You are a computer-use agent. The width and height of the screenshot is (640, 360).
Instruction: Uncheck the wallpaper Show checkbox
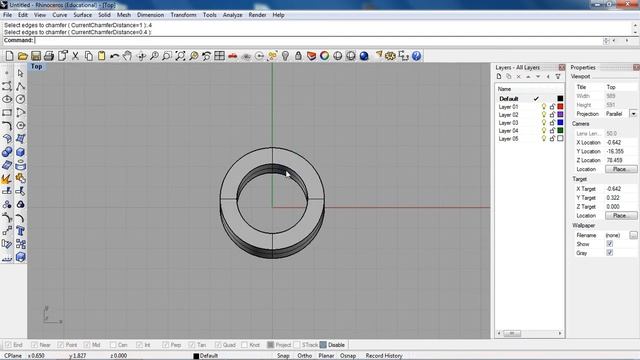tap(609, 244)
